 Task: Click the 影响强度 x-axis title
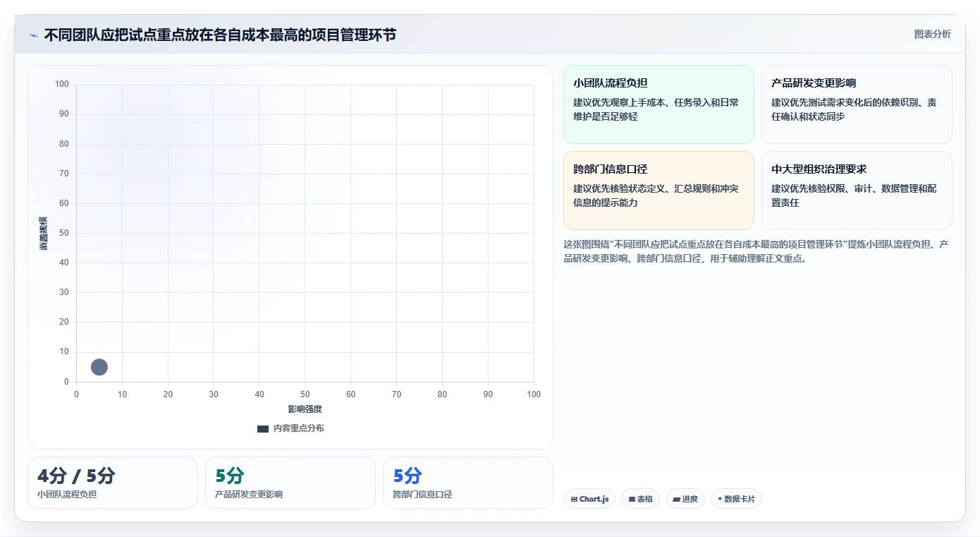305,409
